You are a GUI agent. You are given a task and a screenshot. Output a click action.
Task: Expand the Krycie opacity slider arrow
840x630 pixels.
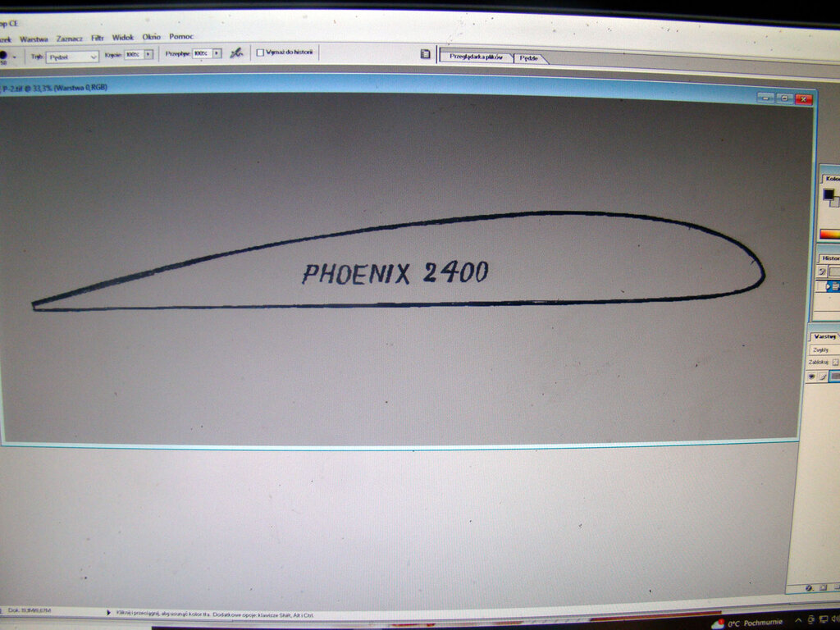tap(148, 54)
